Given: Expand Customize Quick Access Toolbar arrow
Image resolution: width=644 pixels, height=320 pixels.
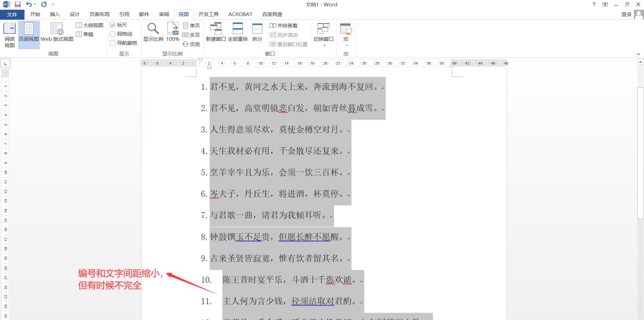Looking at the screenshot, I should click(52, 5).
